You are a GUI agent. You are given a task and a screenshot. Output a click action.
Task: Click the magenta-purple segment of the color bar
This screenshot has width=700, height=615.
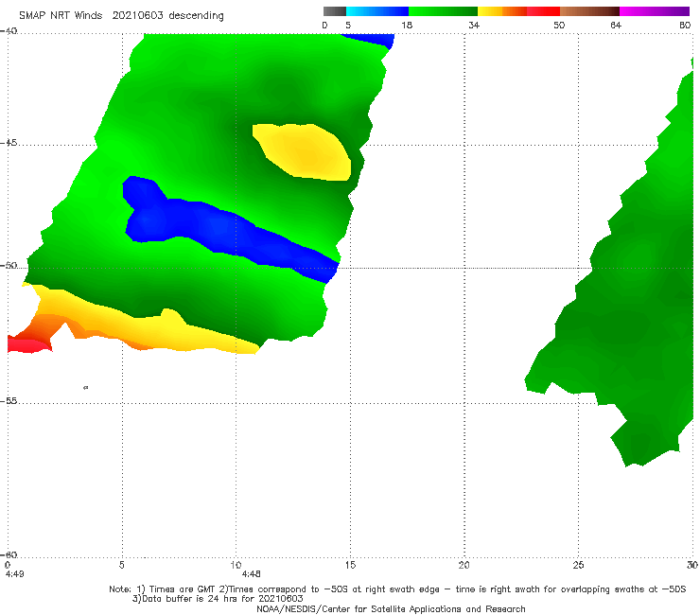click(655, 11)
